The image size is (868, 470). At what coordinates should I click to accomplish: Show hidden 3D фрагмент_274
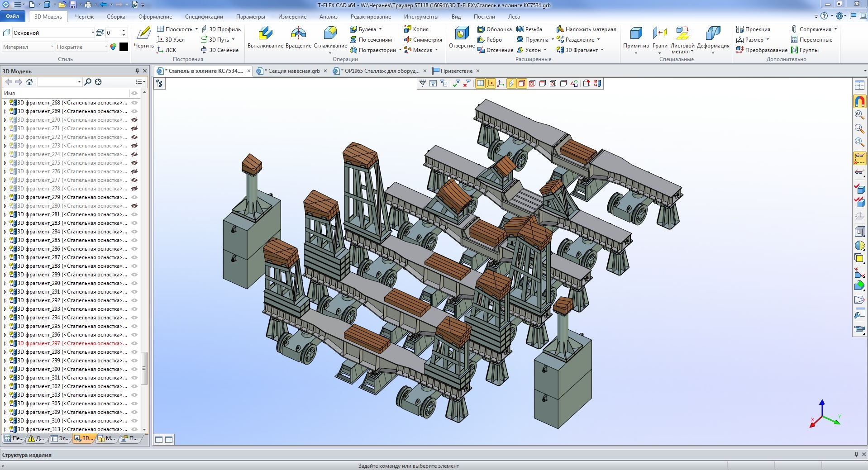pos(134,154)
